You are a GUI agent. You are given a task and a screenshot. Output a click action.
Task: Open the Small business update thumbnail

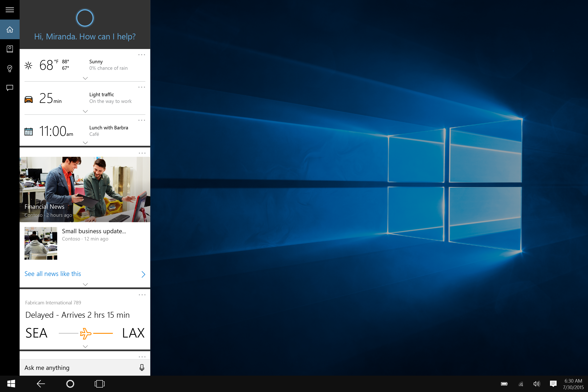[41, 243]
